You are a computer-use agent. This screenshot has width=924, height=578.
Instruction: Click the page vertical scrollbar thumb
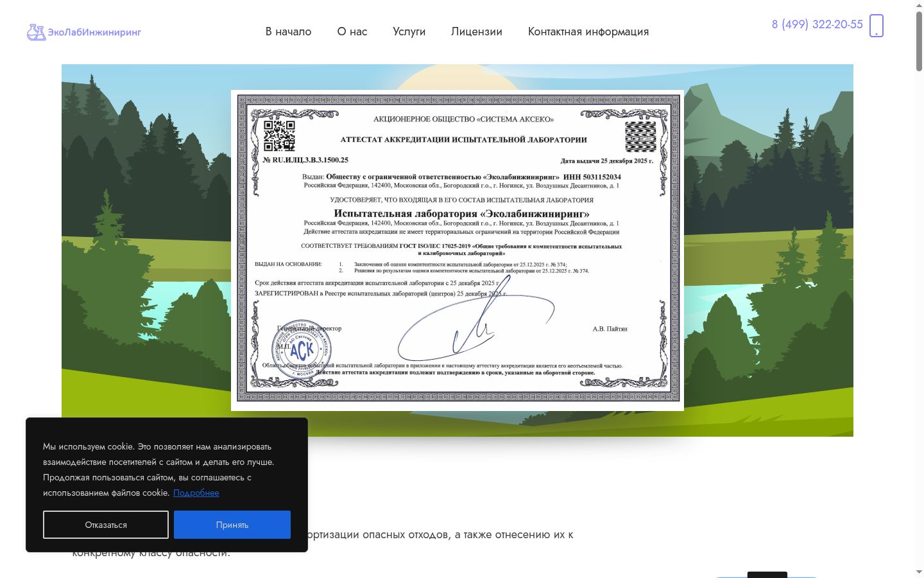919,41
